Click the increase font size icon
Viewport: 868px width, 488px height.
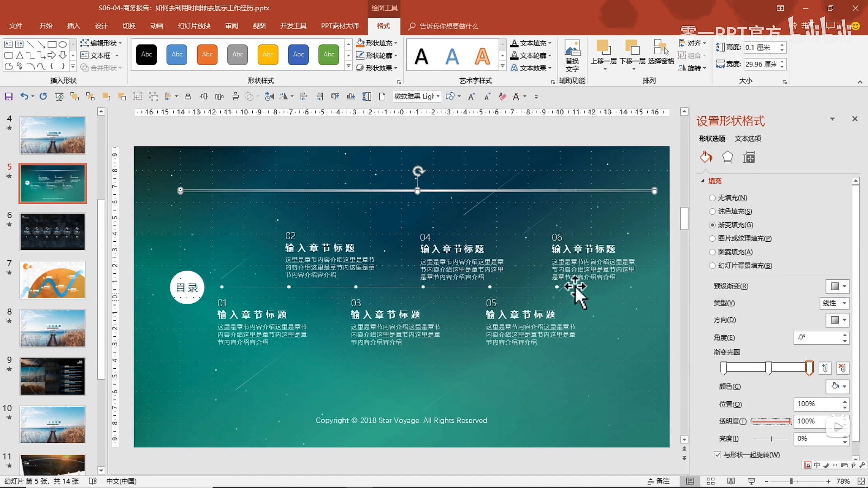coord(472,97)
